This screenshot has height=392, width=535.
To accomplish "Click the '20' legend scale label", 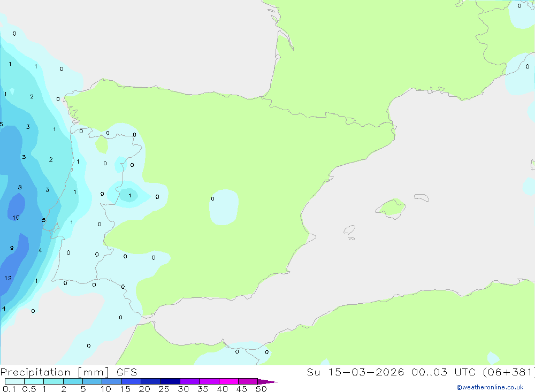I will (144, 389).
